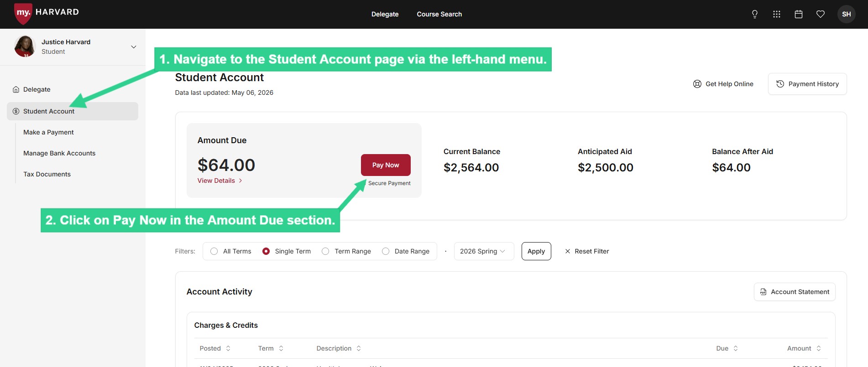
Task: Open the 2026 Spring term dropdown
Action: [484, 251]
